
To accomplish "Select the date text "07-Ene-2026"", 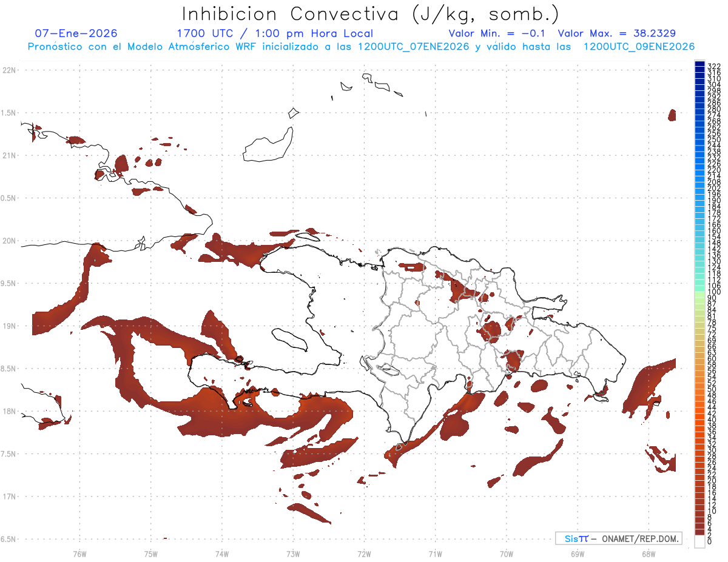I will pos(76,33).
